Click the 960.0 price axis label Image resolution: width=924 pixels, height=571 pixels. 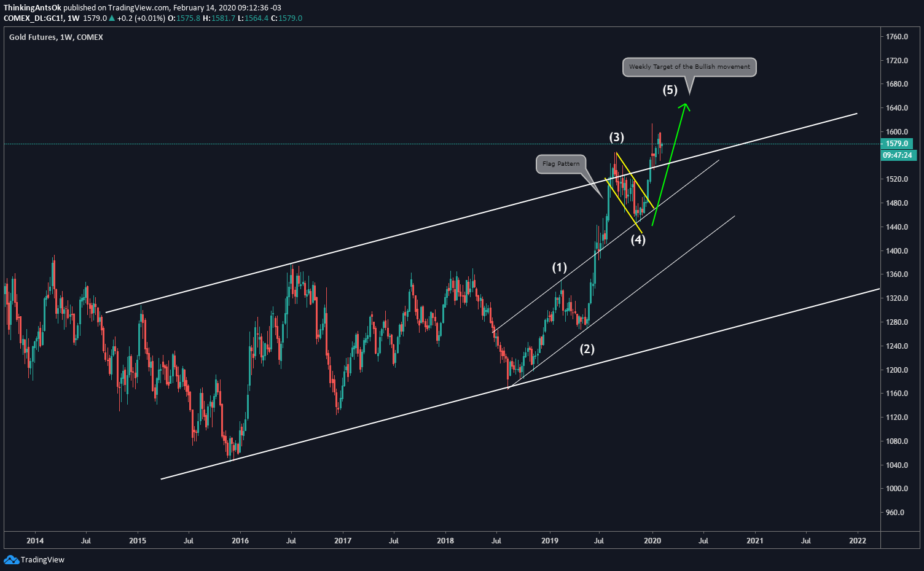pyautogui.click(x=895, y=513)
